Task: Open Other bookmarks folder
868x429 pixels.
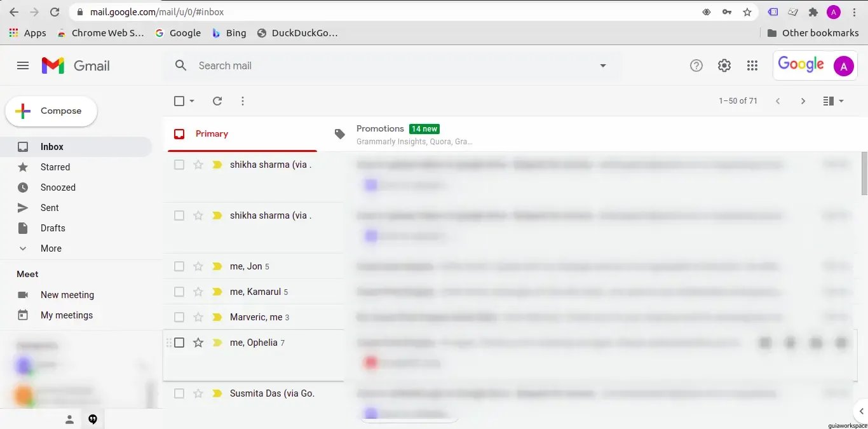Action: (813, 33)
